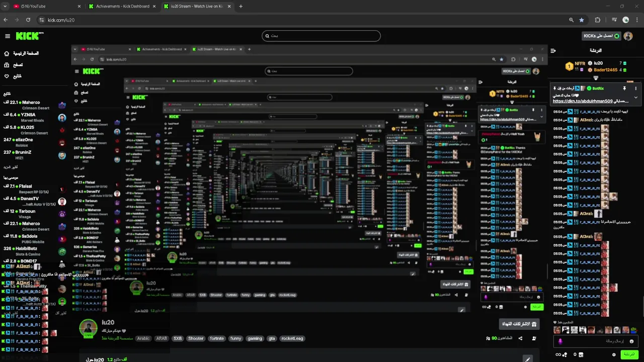
Task: Open HabibiBetz Slots & Casino channel
Action: [x=35, y=251]
